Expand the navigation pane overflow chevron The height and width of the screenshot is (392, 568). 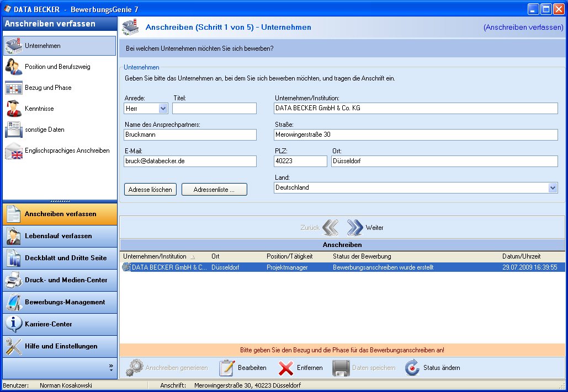tap(111, 367)
